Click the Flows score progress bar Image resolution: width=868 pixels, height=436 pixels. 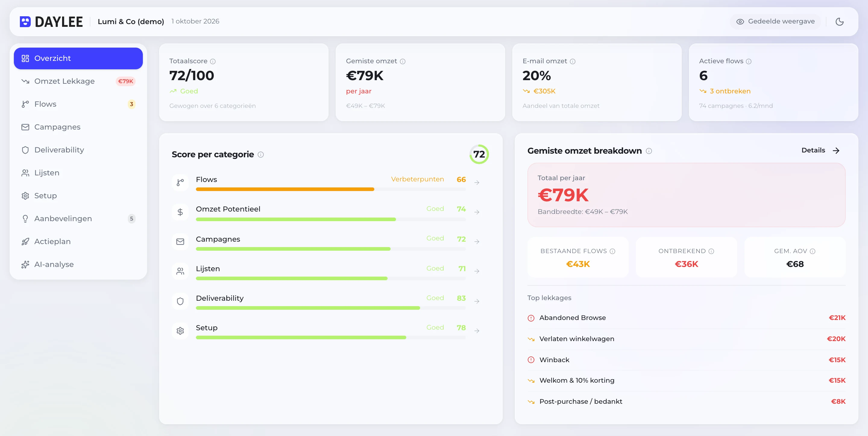pyautogui.click(x=331, y=189)
